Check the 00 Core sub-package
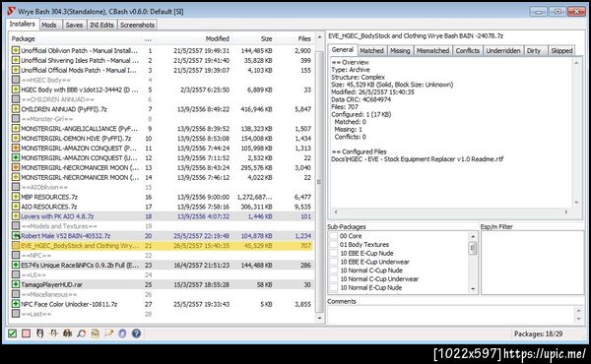Screen dimensions: 591x364 click(334, 236)
